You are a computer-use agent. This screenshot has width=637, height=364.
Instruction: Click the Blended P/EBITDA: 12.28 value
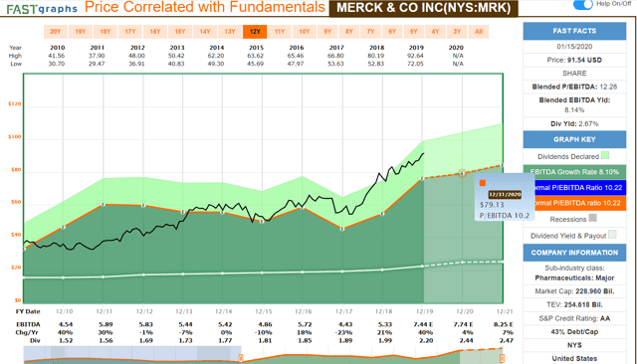pyautogui.click(x=574, y=87)
